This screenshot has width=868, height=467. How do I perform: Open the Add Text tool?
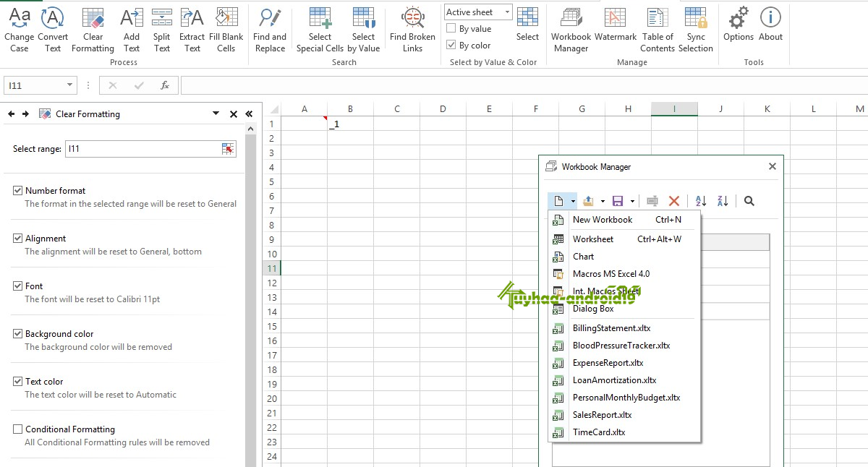(x=132, y=30)
